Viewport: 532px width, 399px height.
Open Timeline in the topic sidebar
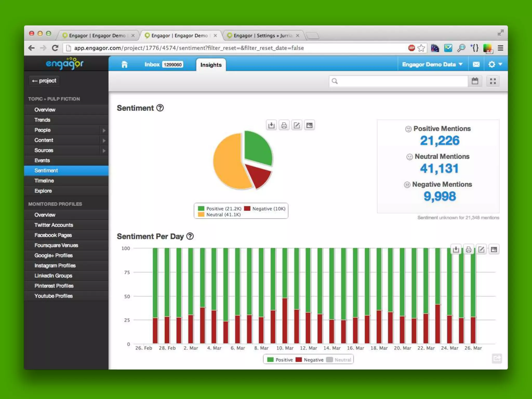44,181
